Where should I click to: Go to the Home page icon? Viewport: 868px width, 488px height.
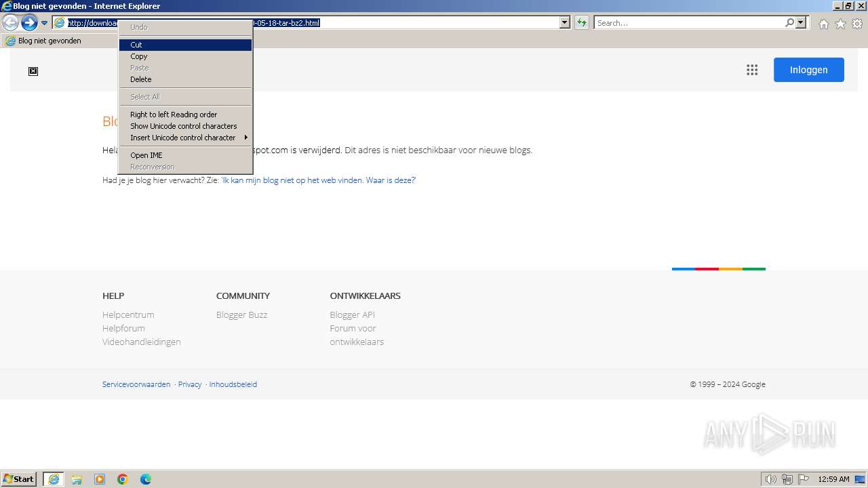click(x=823, y=24)
